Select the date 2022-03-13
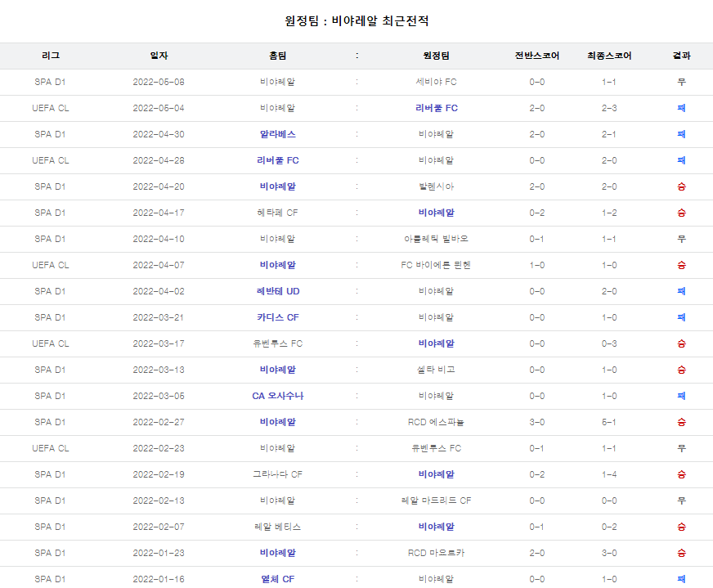Viewport: 713px width, 588px height. 159,370
